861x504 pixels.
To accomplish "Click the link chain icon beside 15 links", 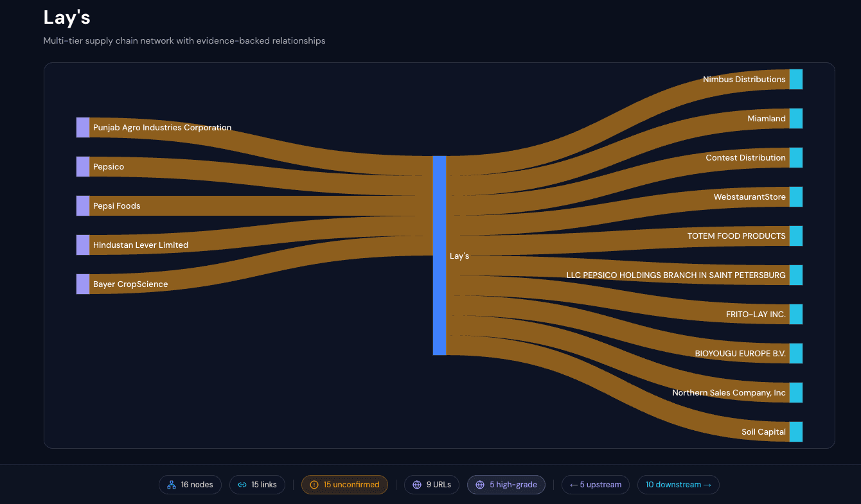I will 242,485.
